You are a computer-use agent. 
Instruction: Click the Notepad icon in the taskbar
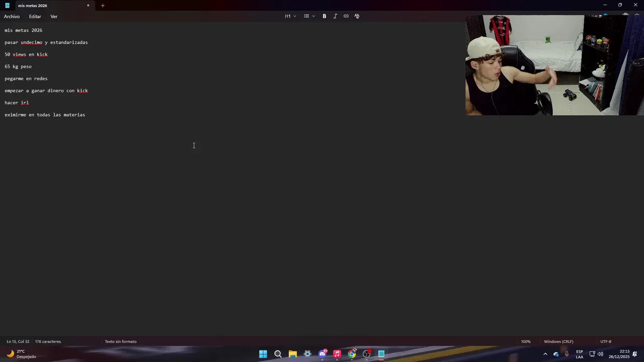[381, 354]
